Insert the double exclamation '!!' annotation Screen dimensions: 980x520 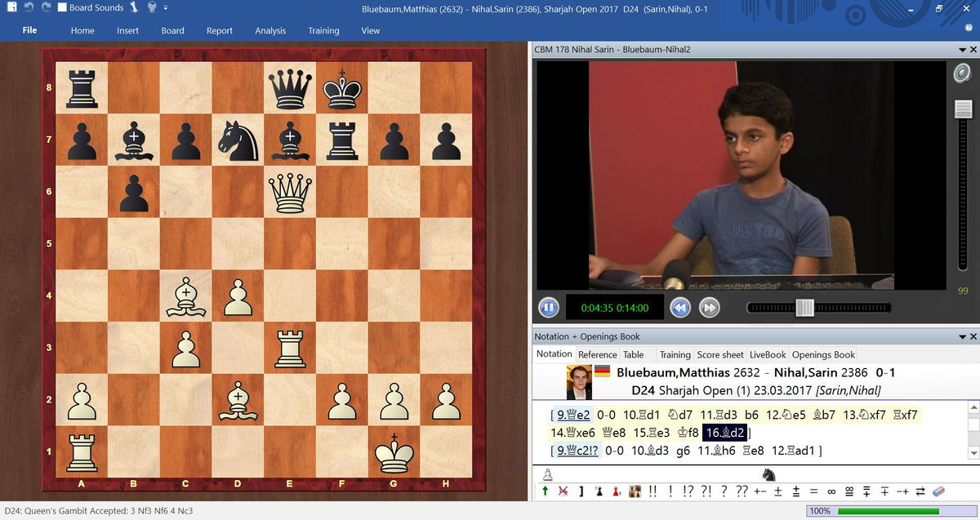[653, 491]
